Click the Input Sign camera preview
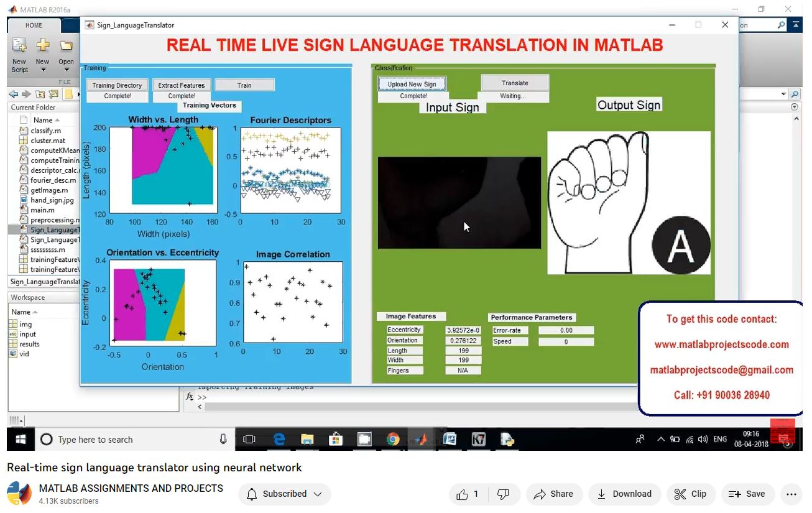Image resolution: width=812 pixels, height=513 pixels. [x=459, y=203]
